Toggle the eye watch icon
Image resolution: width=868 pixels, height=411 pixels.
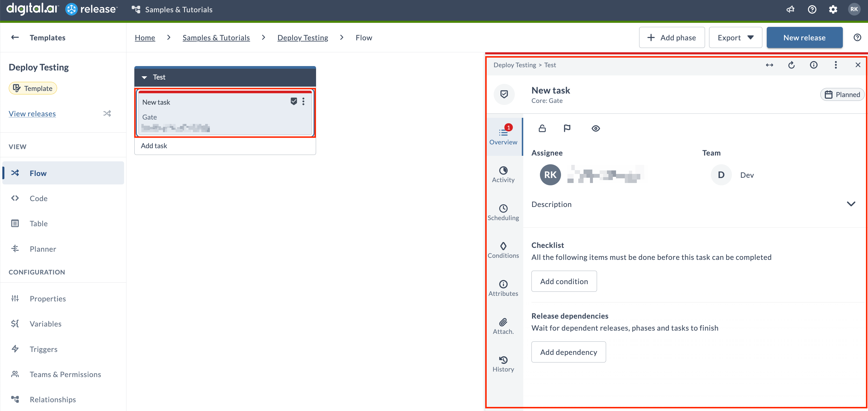596,128
